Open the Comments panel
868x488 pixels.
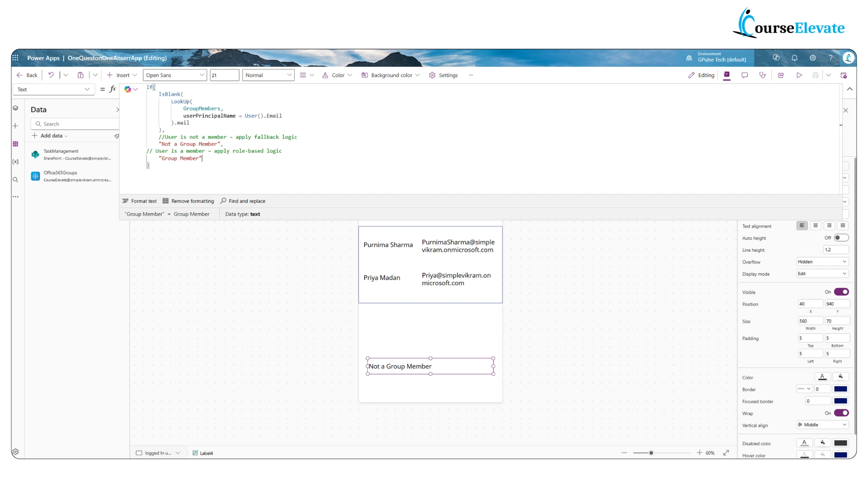pyautogui.click(x=745, y=75)
